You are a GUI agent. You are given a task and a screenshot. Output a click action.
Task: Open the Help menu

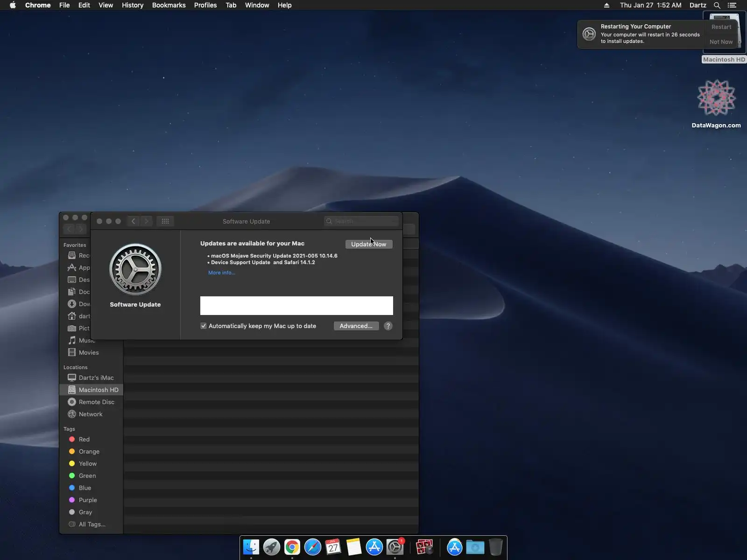point(284,5)
